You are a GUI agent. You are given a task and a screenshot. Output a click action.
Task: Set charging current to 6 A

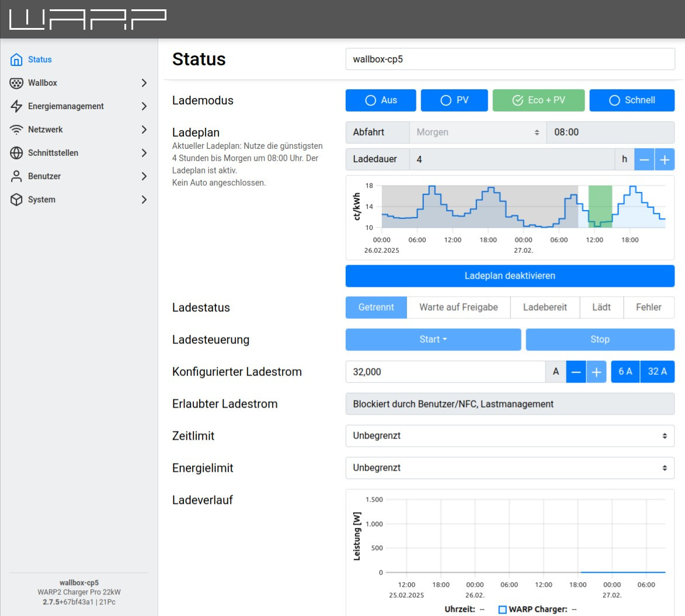[x=625, y=372]
